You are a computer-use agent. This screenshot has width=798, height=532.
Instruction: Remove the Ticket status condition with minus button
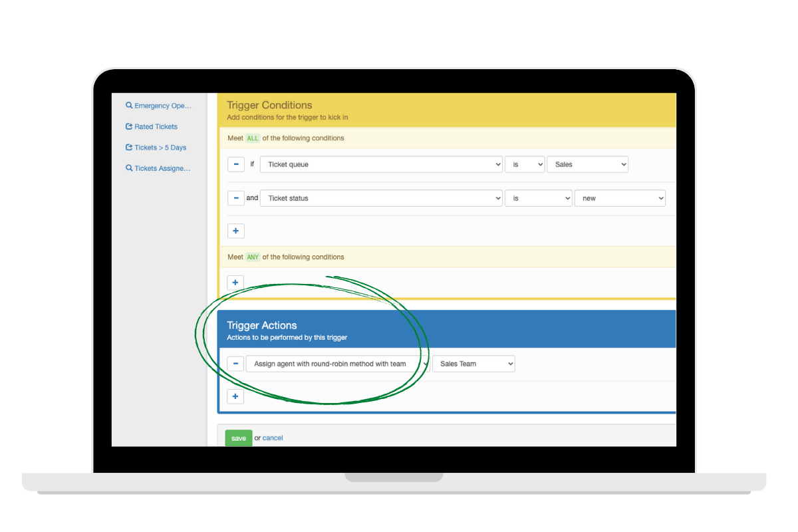[236, 198]
